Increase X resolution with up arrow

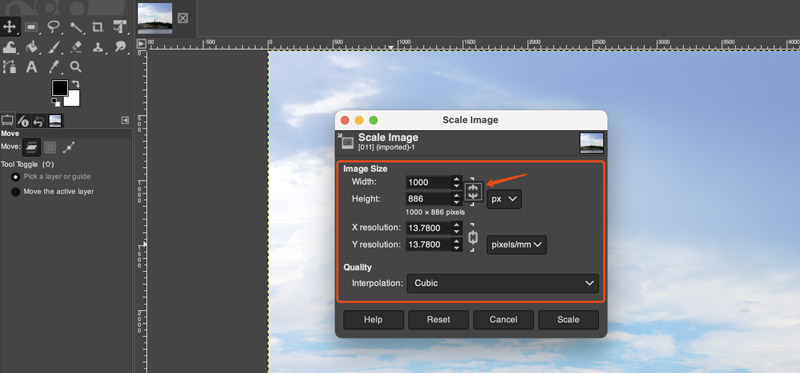click(456, 224)
